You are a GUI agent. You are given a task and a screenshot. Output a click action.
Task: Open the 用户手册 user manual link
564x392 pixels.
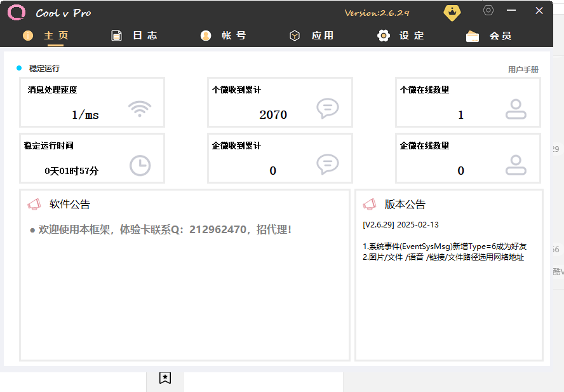point(523,69)
